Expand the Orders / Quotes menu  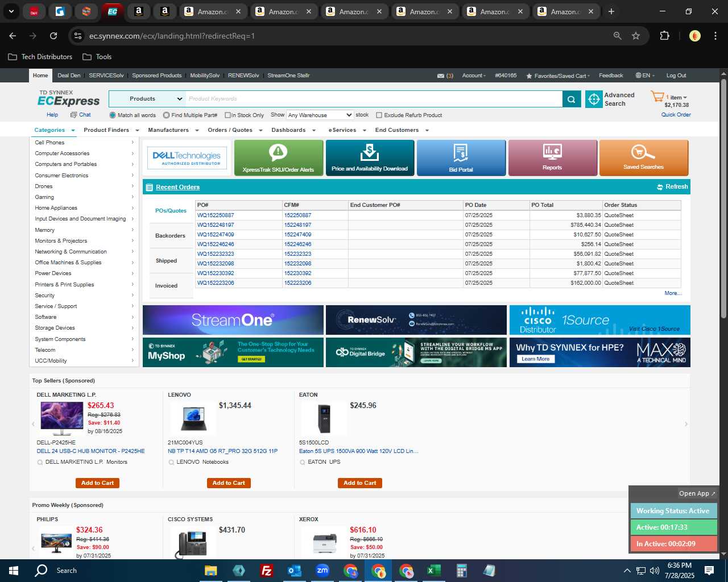(235, 130)
